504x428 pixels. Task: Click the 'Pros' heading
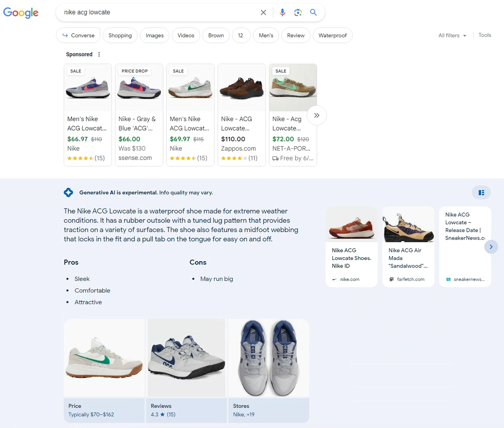click(x=71, y=262)
